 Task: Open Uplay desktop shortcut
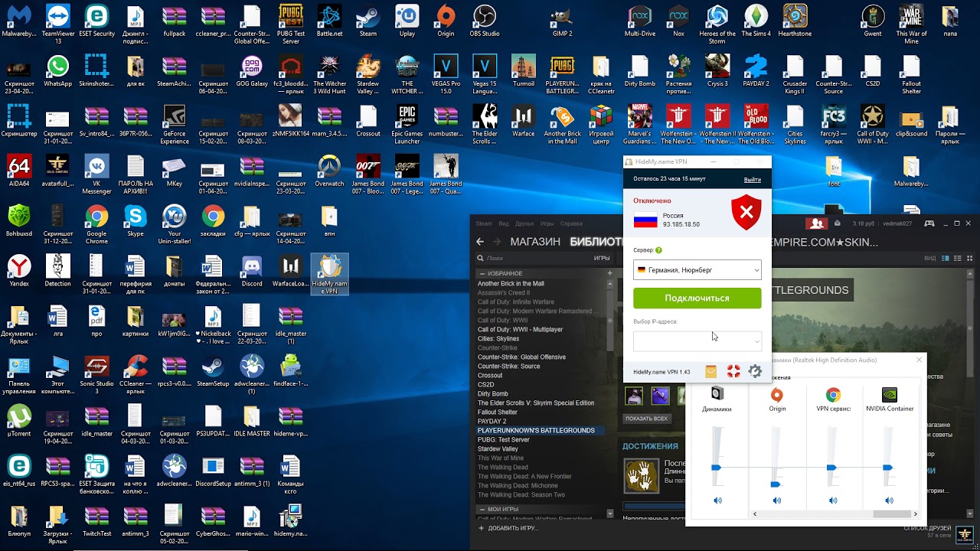(x=407, y=21)
